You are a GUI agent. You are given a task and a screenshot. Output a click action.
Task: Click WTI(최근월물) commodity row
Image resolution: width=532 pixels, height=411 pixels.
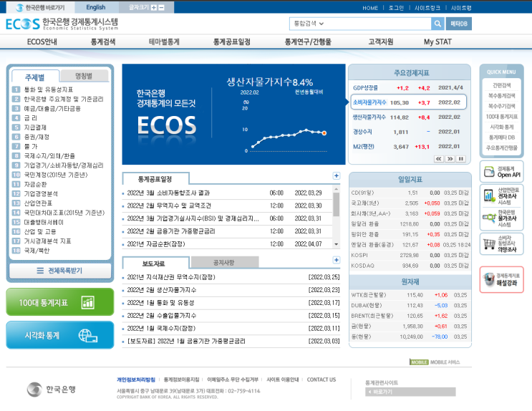(x=410, y=295)
